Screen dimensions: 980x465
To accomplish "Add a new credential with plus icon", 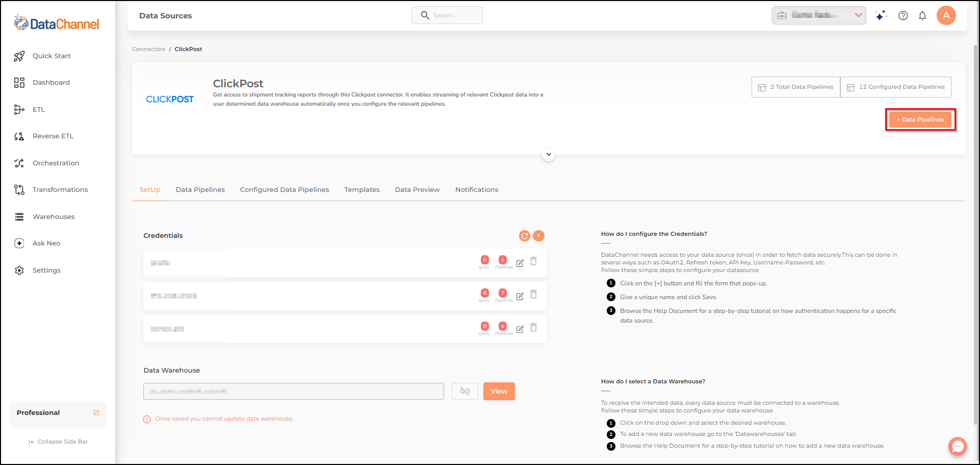I will click(538, 236).
